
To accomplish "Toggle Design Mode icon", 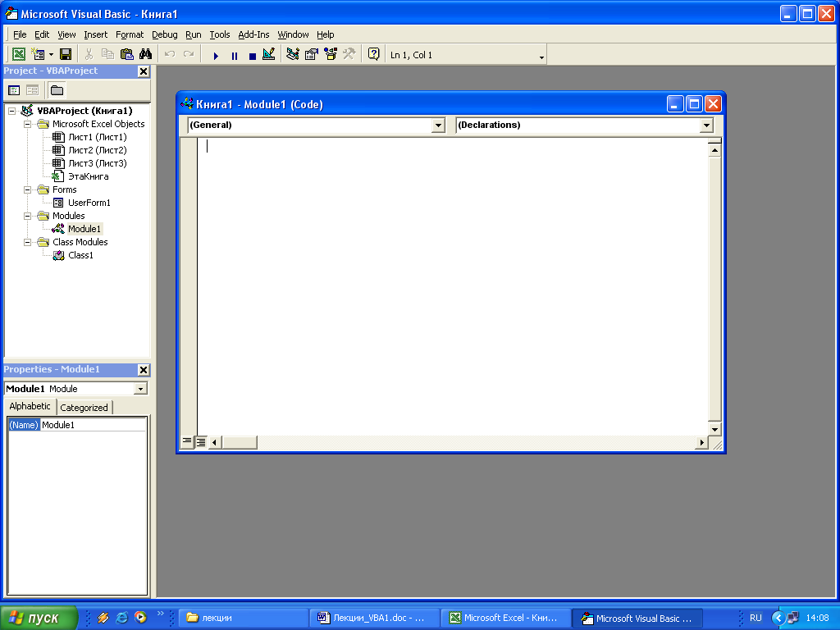I will (269, 54).
